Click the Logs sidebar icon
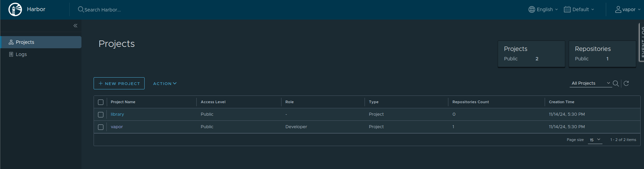 coord(11,54)
